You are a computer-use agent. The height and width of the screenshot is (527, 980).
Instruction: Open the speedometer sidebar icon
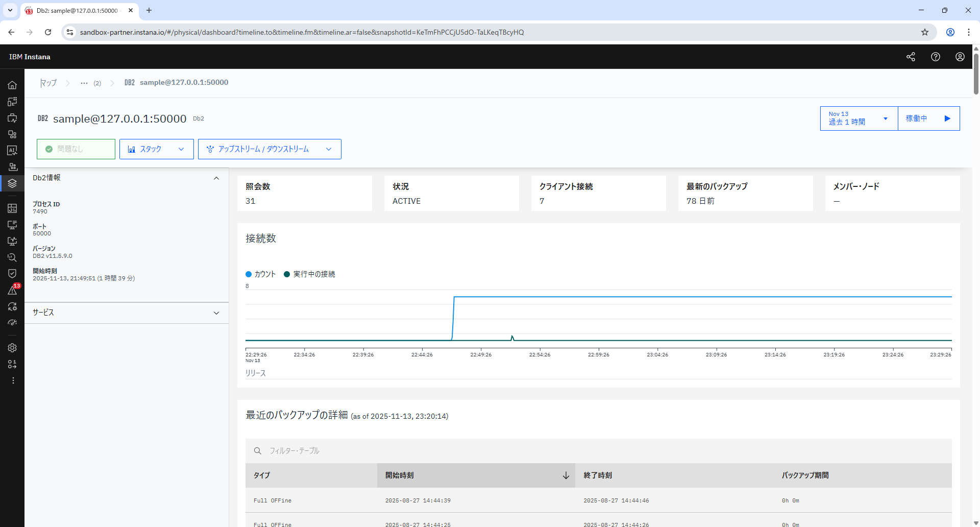pos(12,323)
